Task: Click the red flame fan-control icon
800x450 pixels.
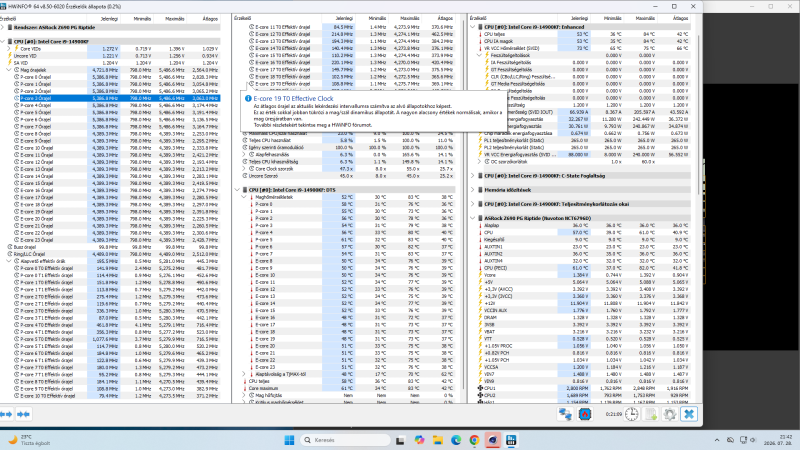Action: (x=585, y=414)
